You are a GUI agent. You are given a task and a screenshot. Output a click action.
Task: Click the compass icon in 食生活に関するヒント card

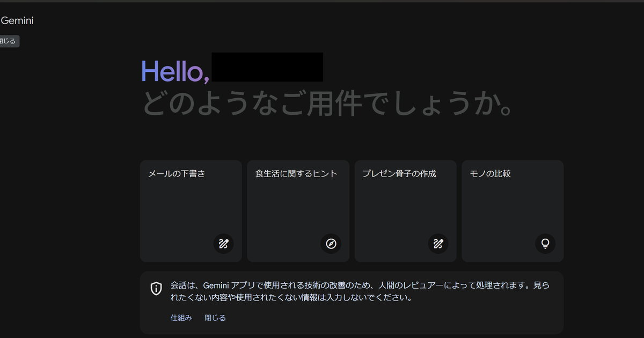pyautogui.click(x=331, y=244)
